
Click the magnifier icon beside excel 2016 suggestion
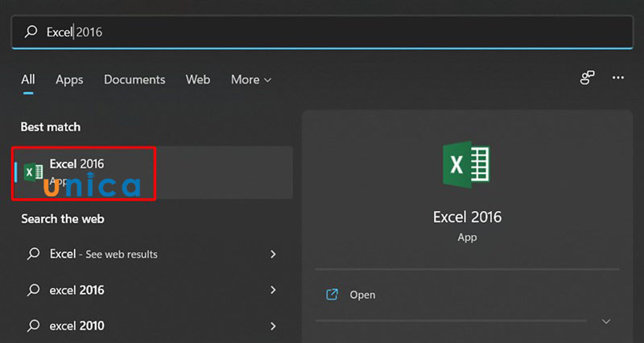tap(33, 290)
